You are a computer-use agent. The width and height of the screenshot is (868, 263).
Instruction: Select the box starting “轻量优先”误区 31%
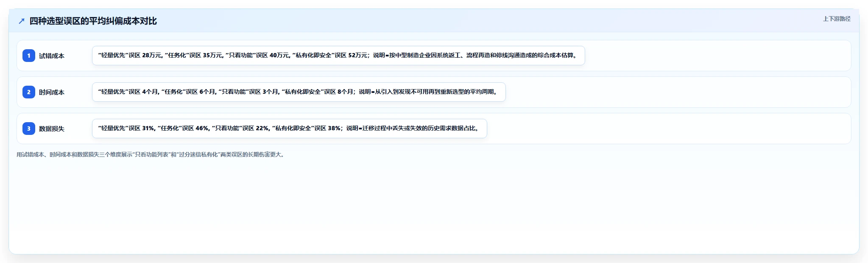290,129
